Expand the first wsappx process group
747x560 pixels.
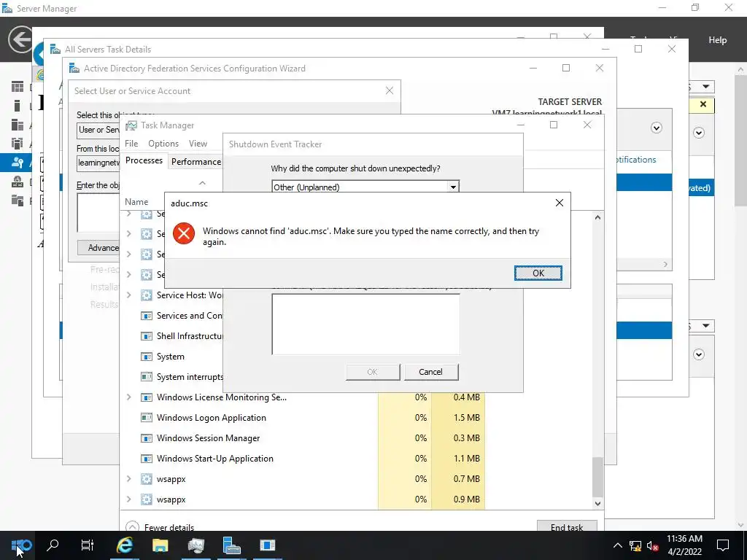128,479
